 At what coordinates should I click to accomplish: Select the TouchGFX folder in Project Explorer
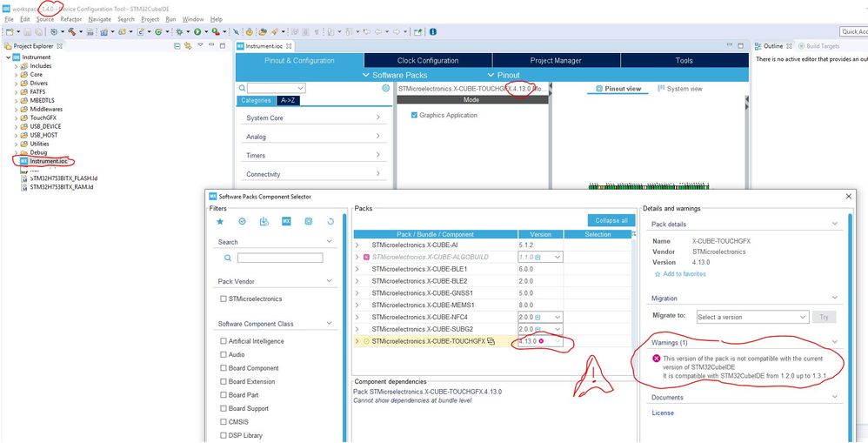click(x=43, y=118)
